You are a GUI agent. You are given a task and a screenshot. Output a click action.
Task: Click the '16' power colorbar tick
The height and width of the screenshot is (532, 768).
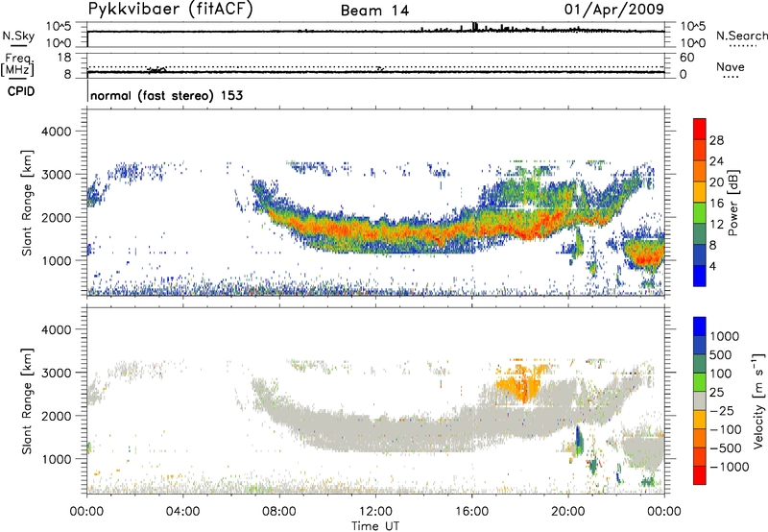pos(716,204)
